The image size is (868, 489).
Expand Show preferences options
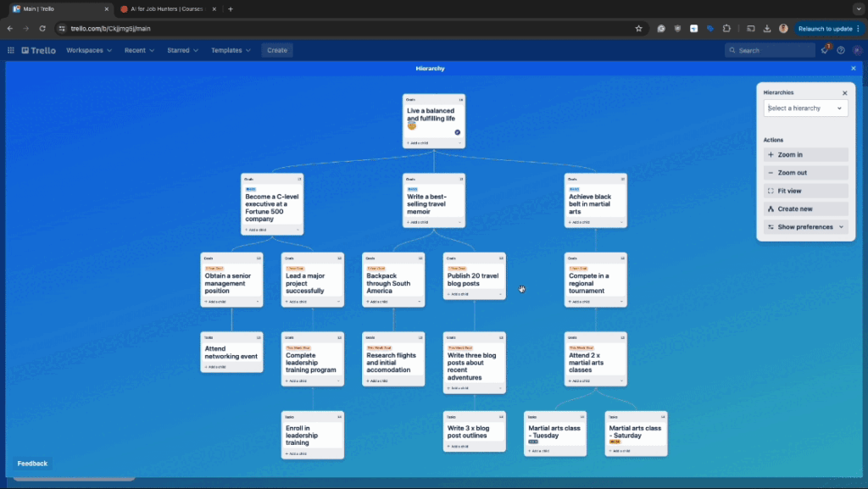pyautogui.click(x=805, y=227)
